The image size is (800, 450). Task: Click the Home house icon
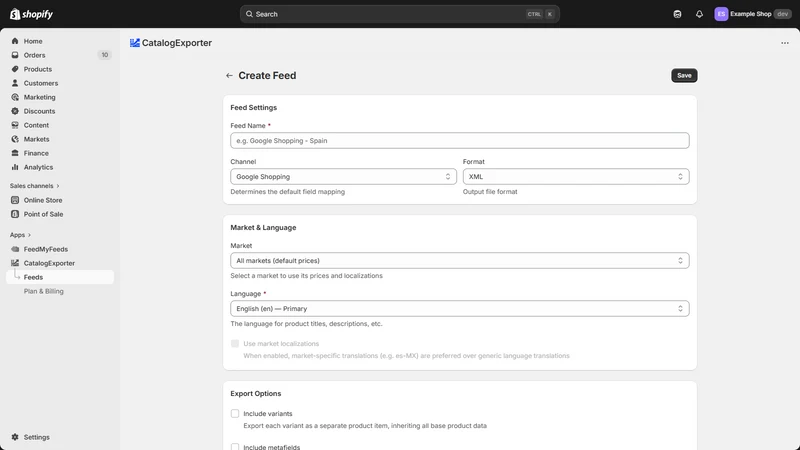(x=15, y=41)
